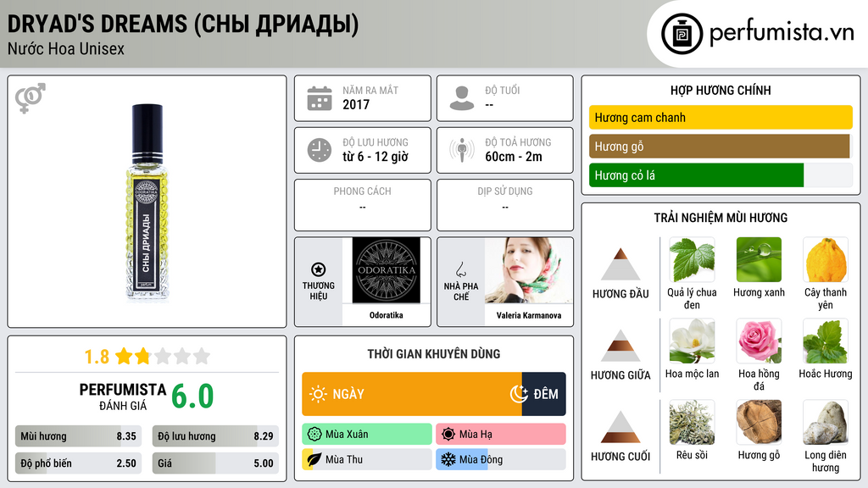The image size is (868, 488).
Task: Select the brown Hương gỗ accord bar
Action: pyautogui.click(x=721, y=147)
